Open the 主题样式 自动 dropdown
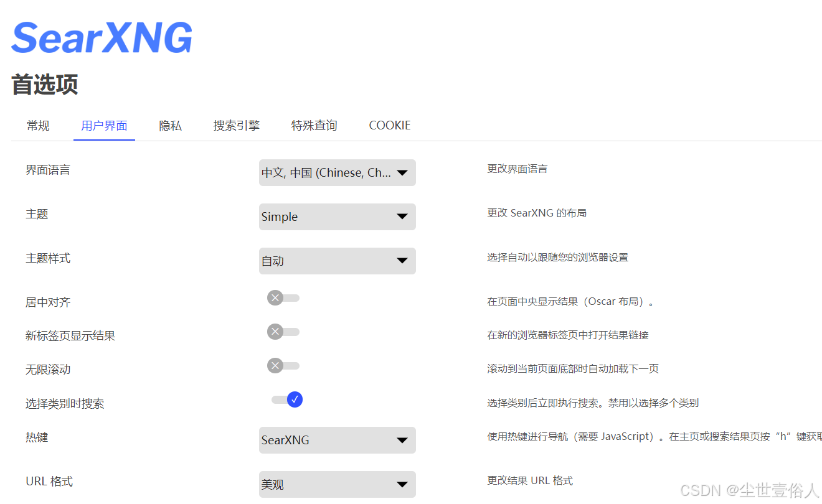Image resolution: width=822 pixels, height=504 pixels. tap(337, 261)
